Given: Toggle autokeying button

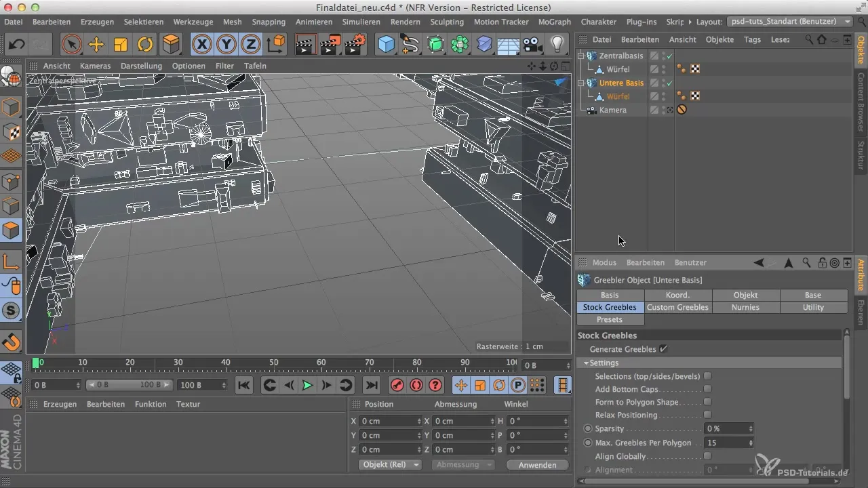Looking at the screenshot, I should (416, 385).
